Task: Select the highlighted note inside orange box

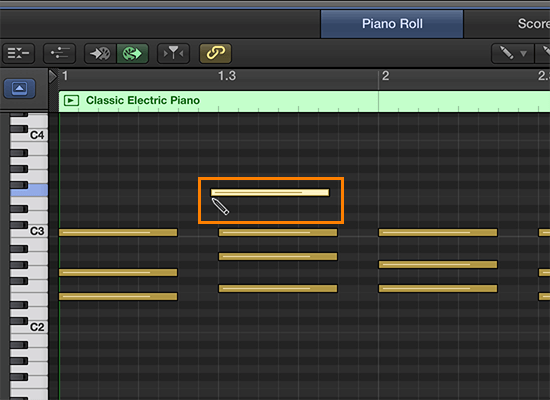Action: (x=270, y=192)
